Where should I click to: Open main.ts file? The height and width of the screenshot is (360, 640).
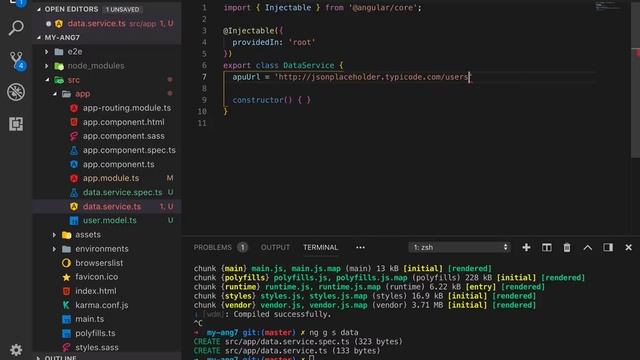[x=107, y=319]
